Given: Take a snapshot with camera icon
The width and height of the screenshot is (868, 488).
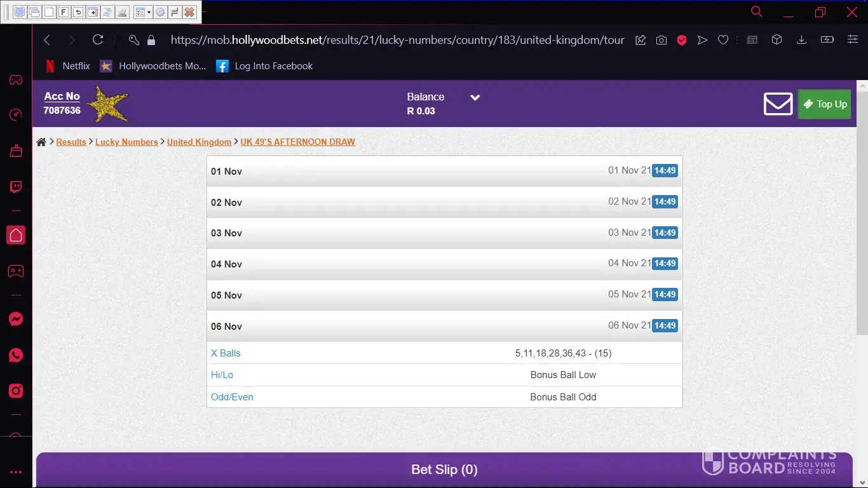Looking at the screenshot, I should (661, 40).
